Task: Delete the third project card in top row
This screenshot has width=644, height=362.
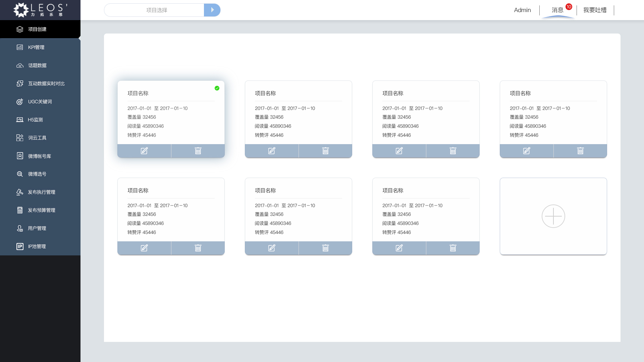Action: [453, 151]
